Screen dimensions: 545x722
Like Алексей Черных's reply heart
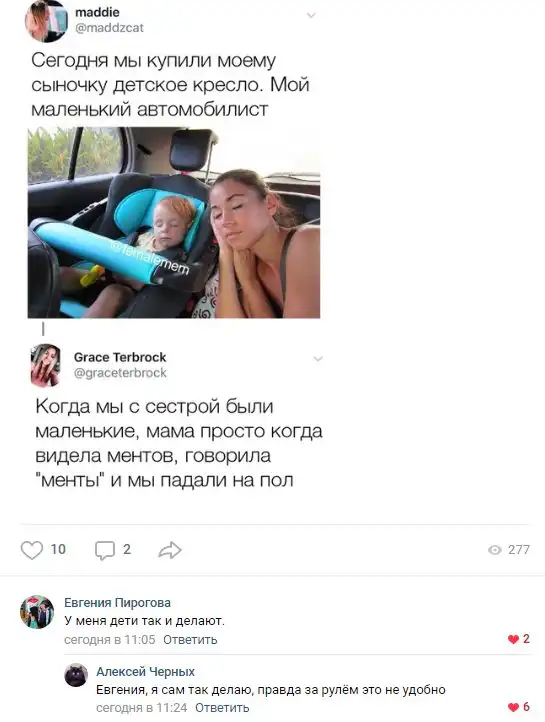point(513,707)
